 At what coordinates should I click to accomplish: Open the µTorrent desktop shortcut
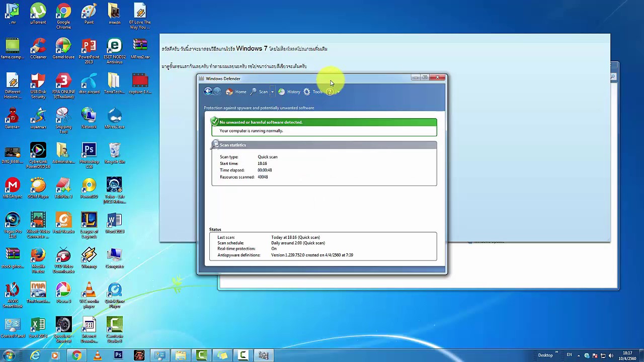(x=38, y=14)
